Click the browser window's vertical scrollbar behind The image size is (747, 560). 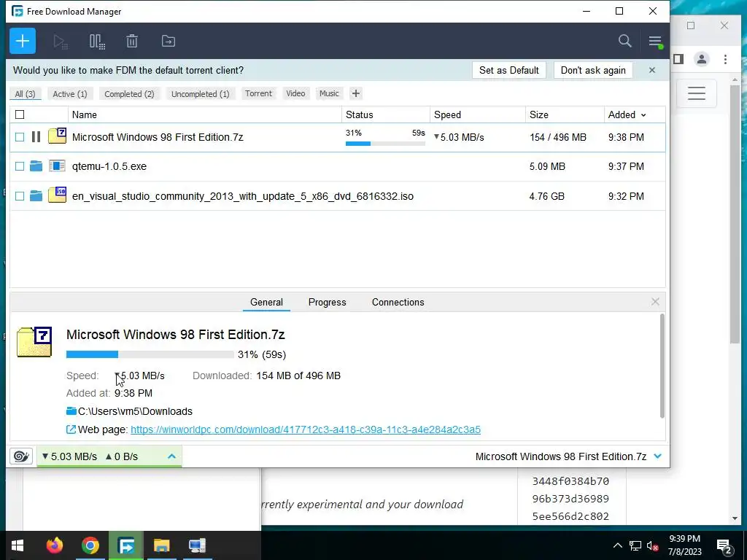[x=735, y=214]
